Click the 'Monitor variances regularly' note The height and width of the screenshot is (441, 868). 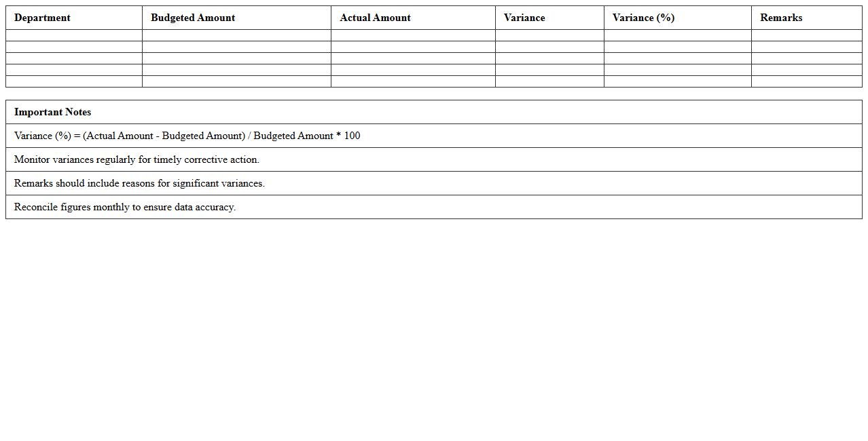coord(137,159)
